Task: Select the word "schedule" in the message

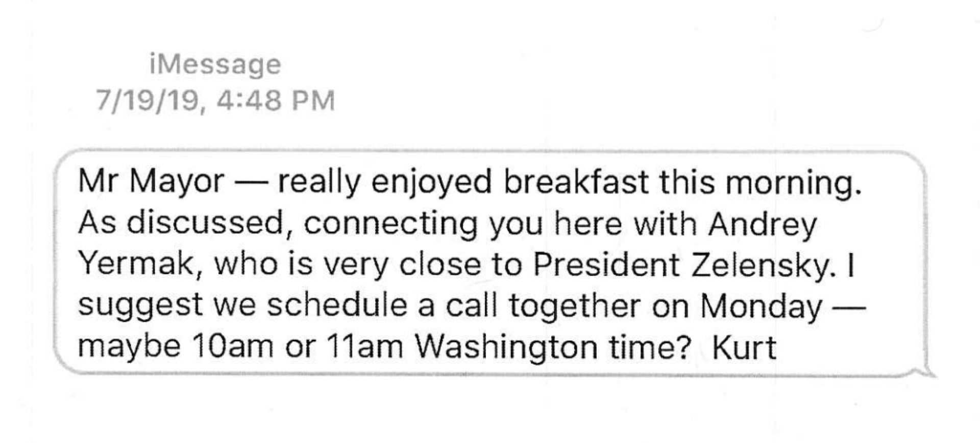Action: click(337, 305)
